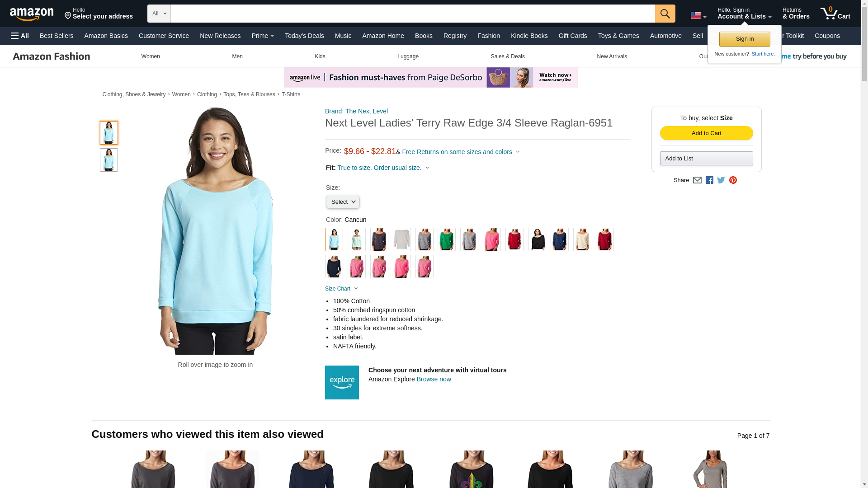Select the second product thumbnail image
Image resolution: width=868 pixels, height=488 pixels.
109,160
